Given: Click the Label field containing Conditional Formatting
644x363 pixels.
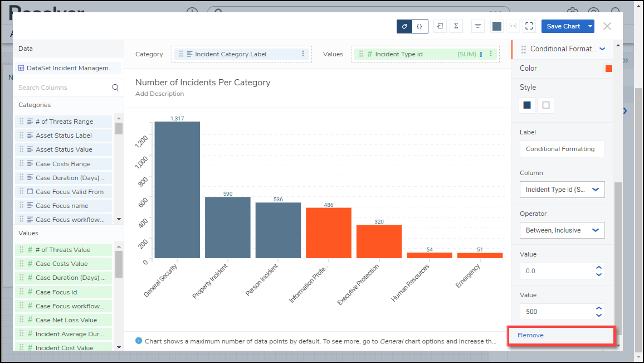Looking at the screenshot, I should 562,149.
